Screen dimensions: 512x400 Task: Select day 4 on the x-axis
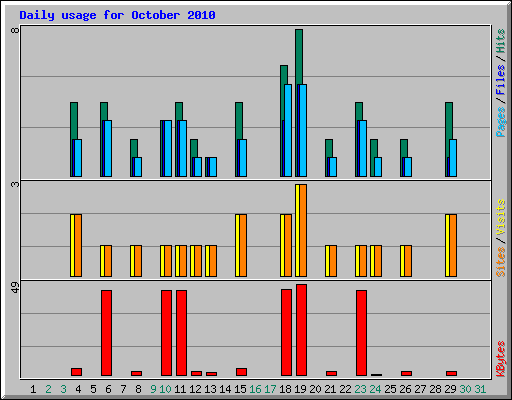point(78,389)
